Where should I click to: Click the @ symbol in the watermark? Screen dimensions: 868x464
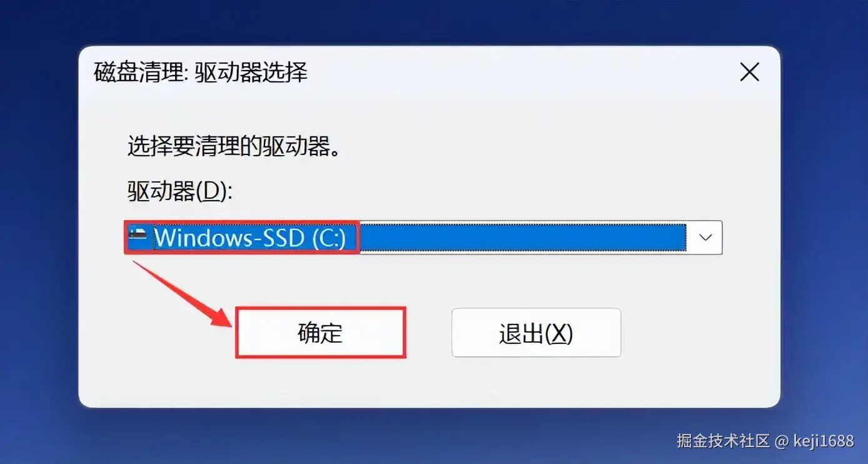[x=781, y=440]
